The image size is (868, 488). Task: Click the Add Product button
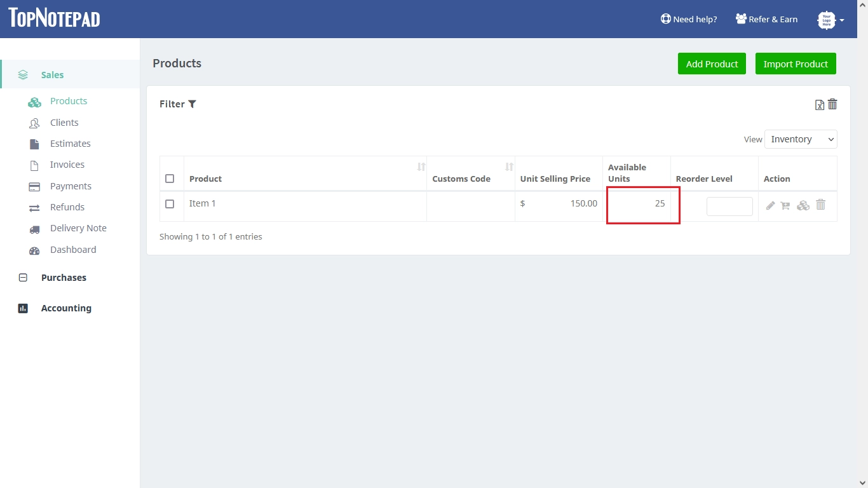[x=712, y=64]
